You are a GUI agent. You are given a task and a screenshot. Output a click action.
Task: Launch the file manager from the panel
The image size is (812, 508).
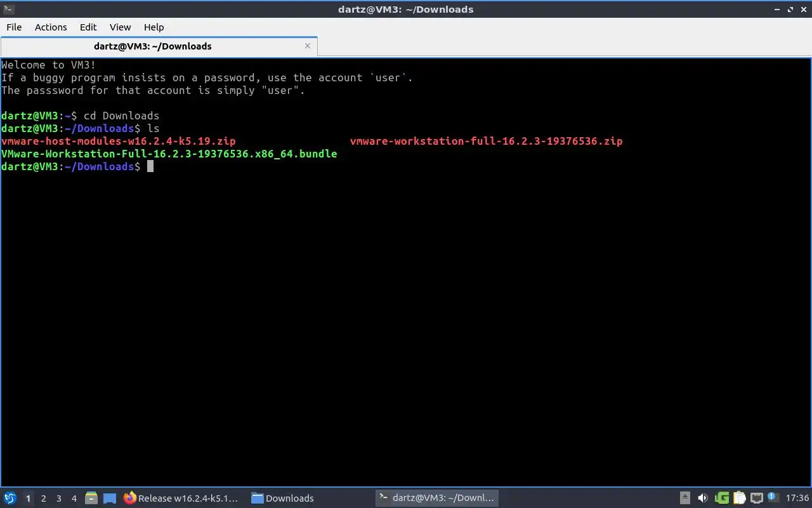91,498
